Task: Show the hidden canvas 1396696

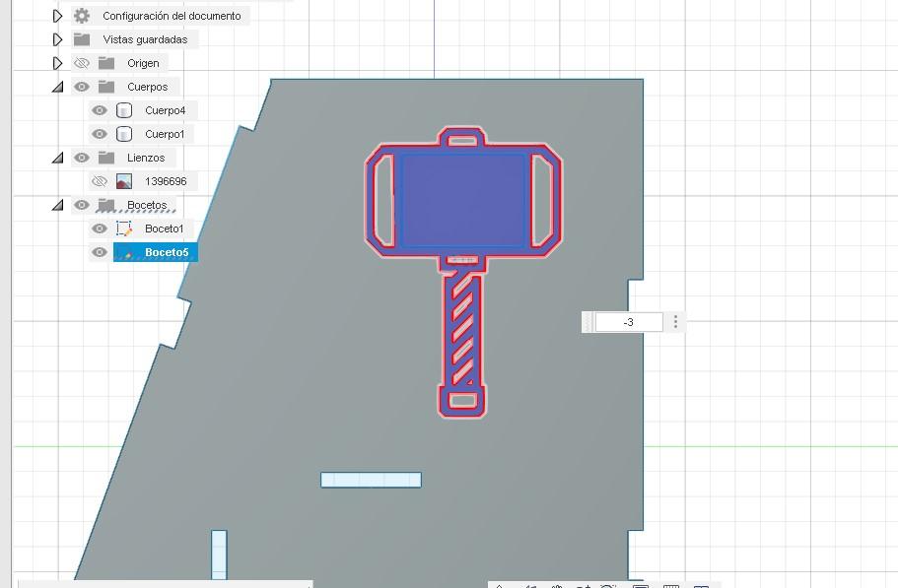Action: 100,181
